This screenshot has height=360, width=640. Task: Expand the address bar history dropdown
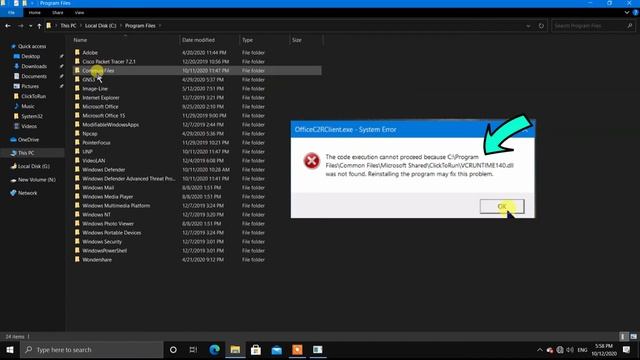(528, 26)
